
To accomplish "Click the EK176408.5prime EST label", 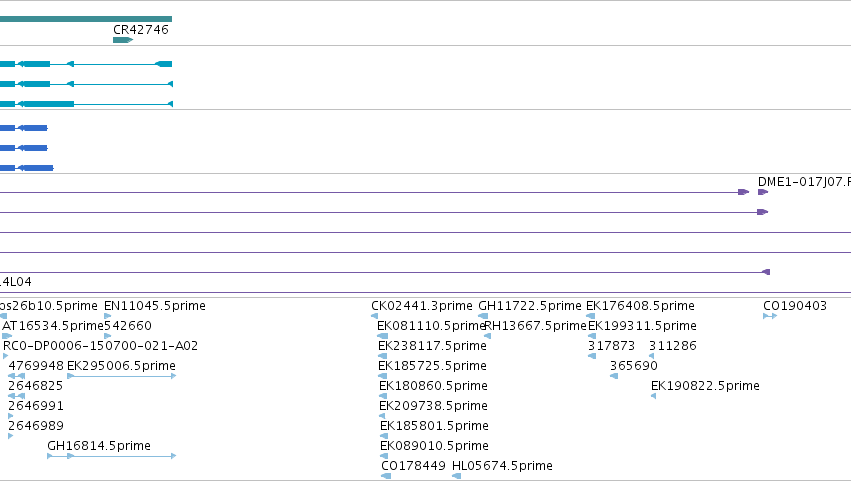I will coord(640,306).
